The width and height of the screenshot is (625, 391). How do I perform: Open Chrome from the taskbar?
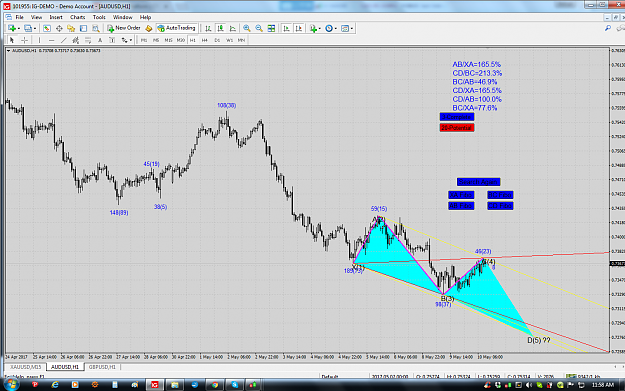(x=215, y=385)
